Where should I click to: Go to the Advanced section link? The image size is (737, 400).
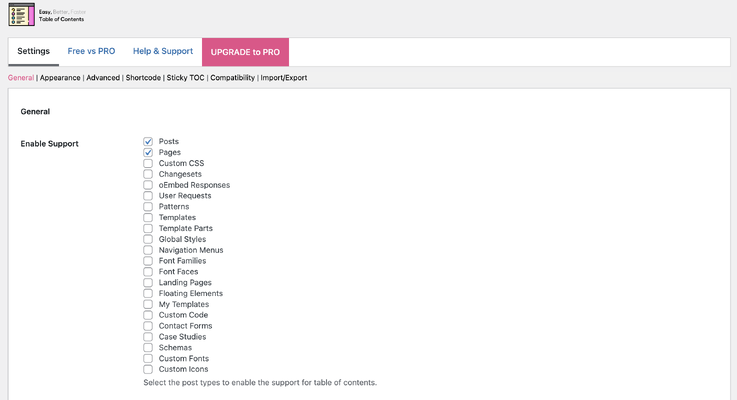click(103, 77)
